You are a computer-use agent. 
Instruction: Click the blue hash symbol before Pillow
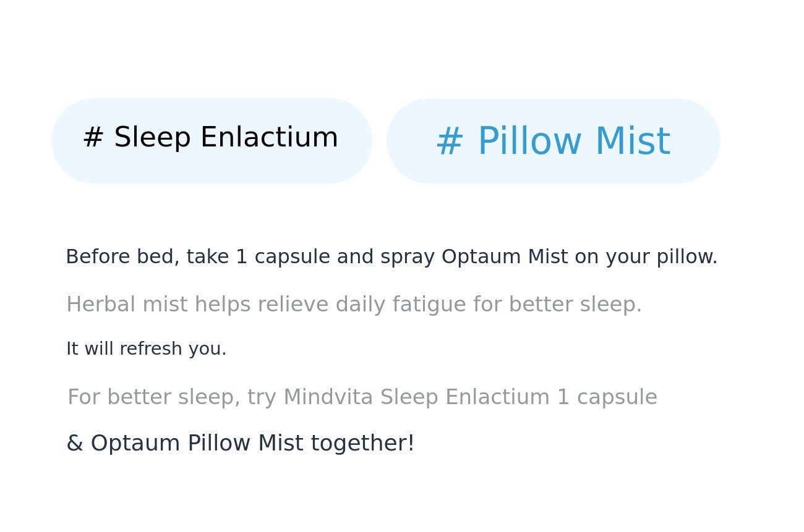[450, 141]
